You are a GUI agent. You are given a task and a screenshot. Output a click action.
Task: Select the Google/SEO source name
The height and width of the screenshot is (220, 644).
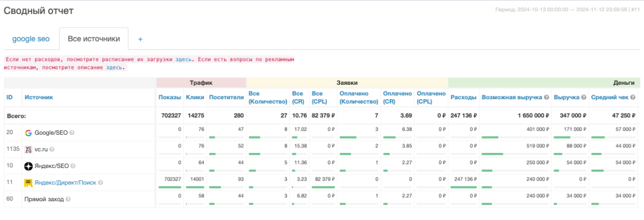tap(51, 133)
